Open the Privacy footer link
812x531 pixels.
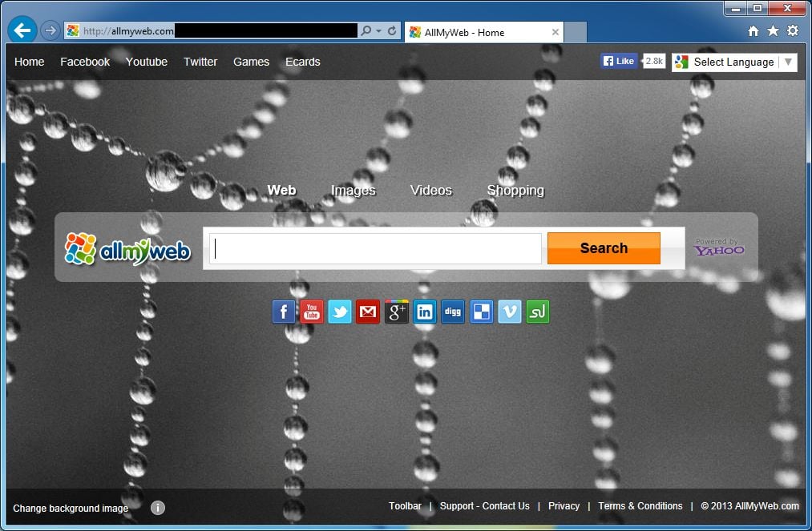point(564,505)
